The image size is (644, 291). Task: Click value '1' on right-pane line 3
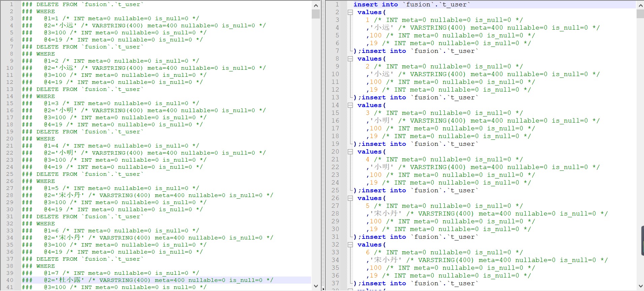point(368,20)
